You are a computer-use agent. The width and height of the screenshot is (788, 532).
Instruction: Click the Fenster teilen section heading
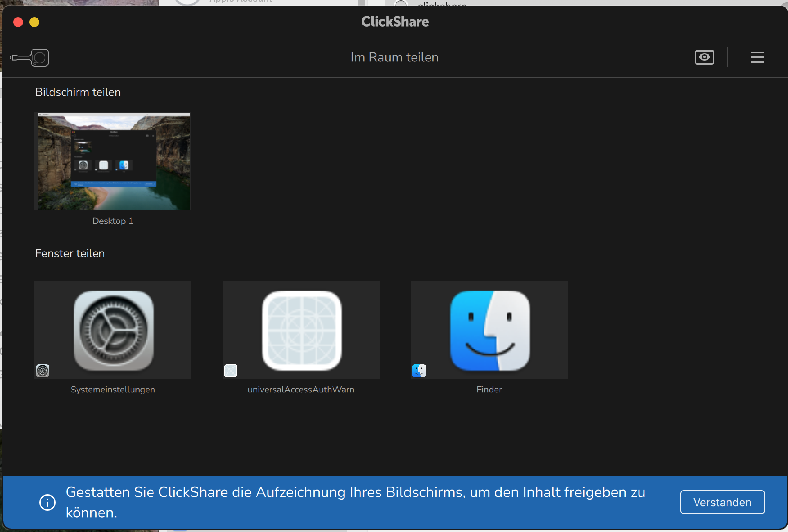70,253
